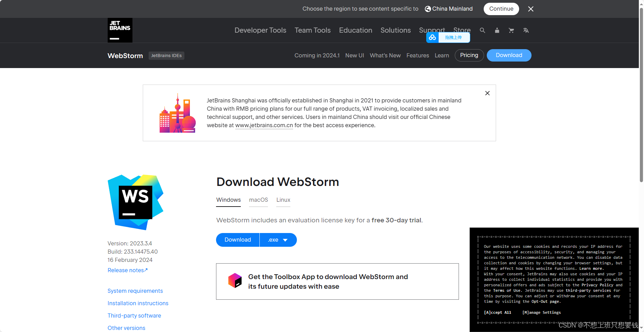Click the Continue region button
The height and width of the screenshot is (332, 644).
click(501, 9)
